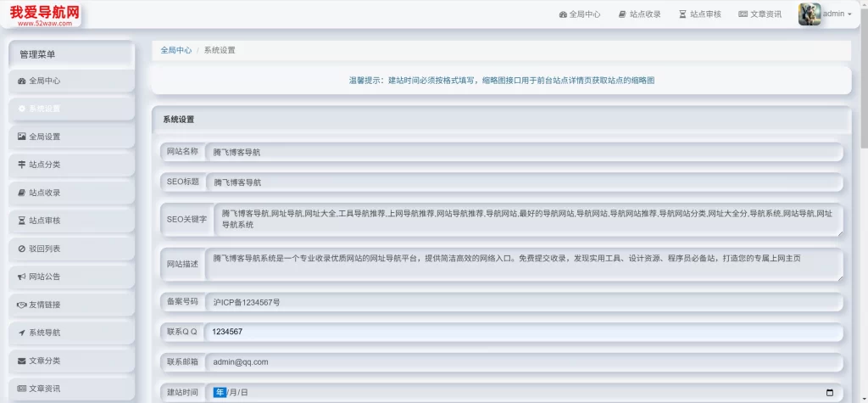Click the sidebar book icon of 站点收录
This screenshot has height=403, width=868.
click(21, 193)
